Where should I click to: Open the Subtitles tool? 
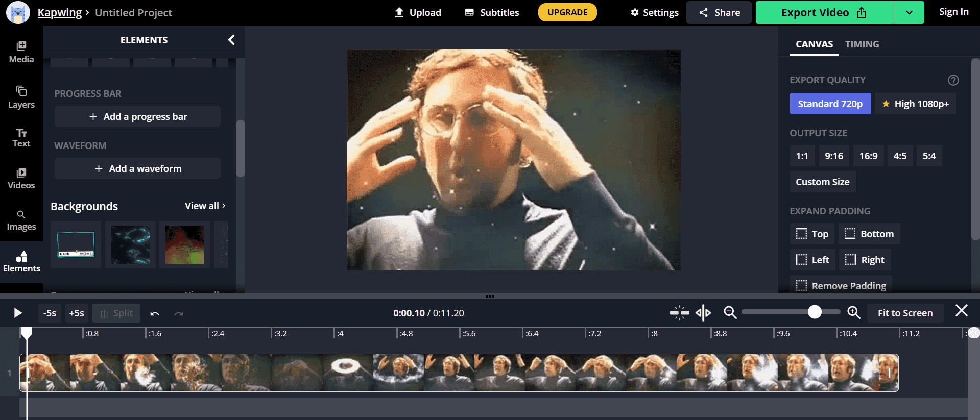tap(492, 12)
